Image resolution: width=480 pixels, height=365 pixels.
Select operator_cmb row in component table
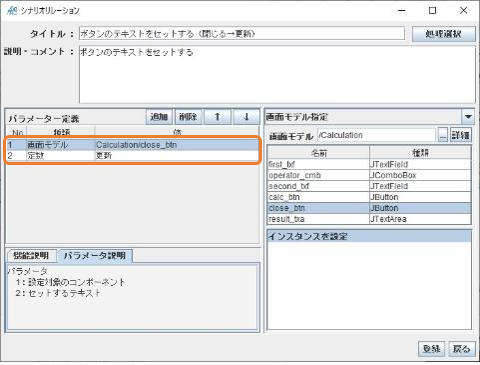pyautogui.click(x=369, y=175)
